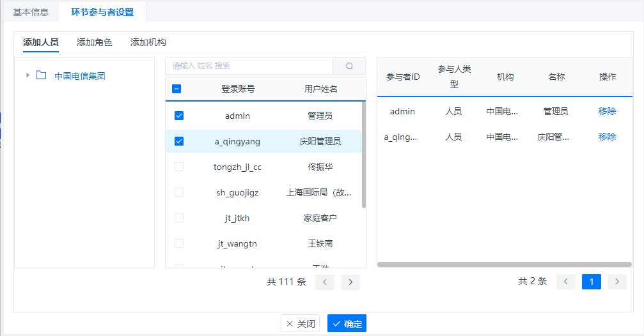Click the 庆阳管理员 user name cell
The image size is (644, 336).
tap(320, 142)
